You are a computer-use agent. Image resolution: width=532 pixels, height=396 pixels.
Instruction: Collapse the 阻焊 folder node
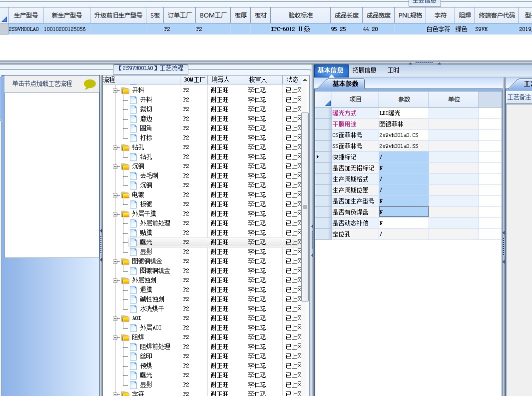(x=115, y=337)
